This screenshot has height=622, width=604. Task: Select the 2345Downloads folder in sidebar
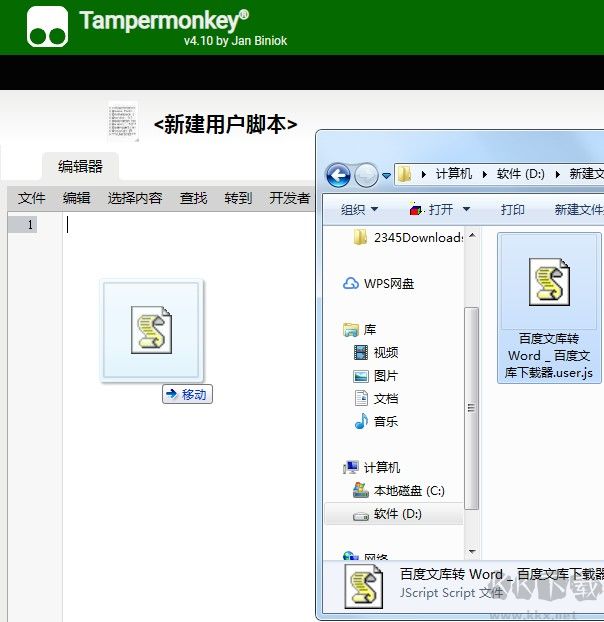[407, 238]
